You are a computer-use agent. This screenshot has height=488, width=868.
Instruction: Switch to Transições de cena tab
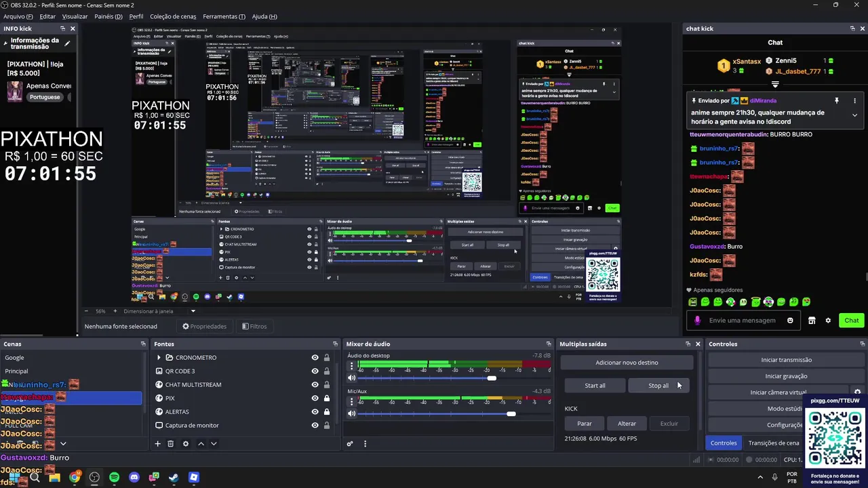(x=774, y=443)
